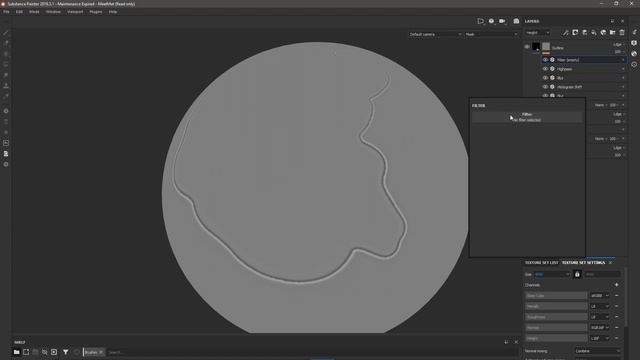Click the shelf folder icon
This screenshot has width=640, height=360.
16,352
